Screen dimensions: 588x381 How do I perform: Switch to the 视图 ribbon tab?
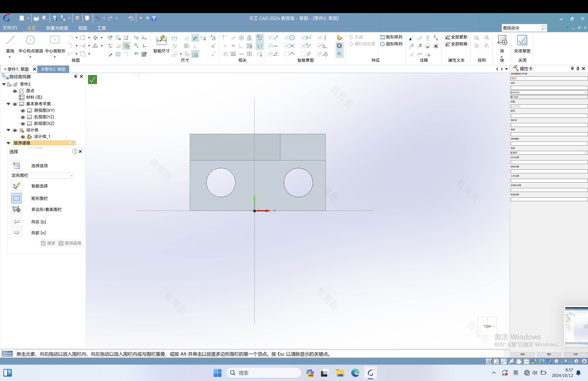tap(83, 28)
